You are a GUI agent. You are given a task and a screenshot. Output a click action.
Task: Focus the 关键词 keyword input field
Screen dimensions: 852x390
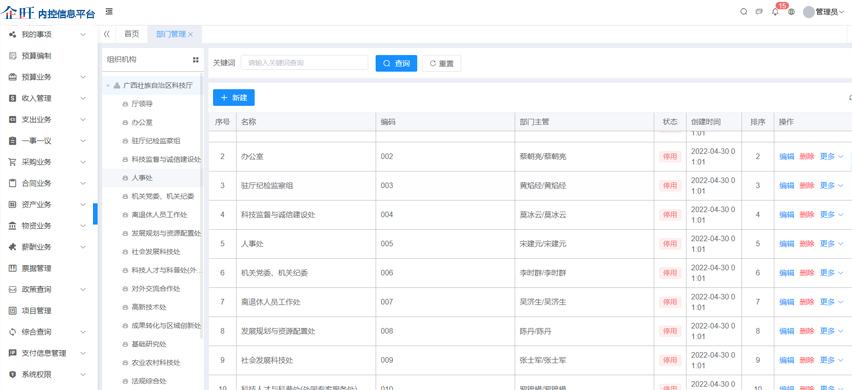pyautogui.click(x=304, y=63)
